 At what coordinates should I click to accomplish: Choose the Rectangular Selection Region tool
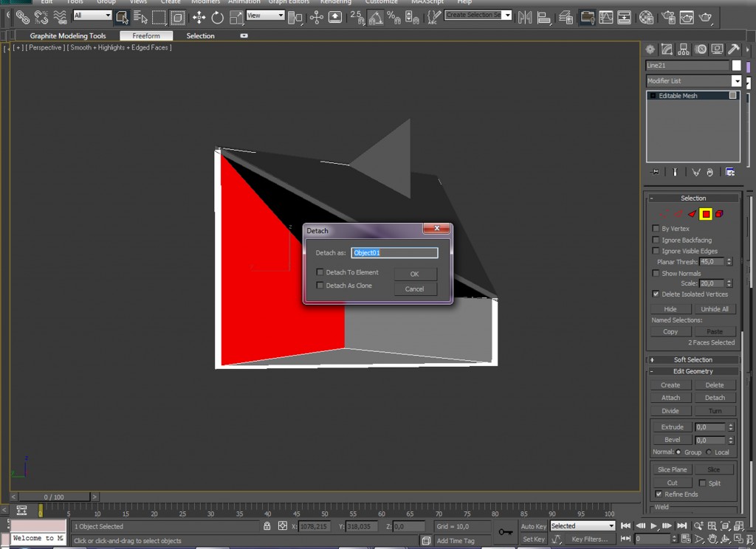tap(159, 18)
